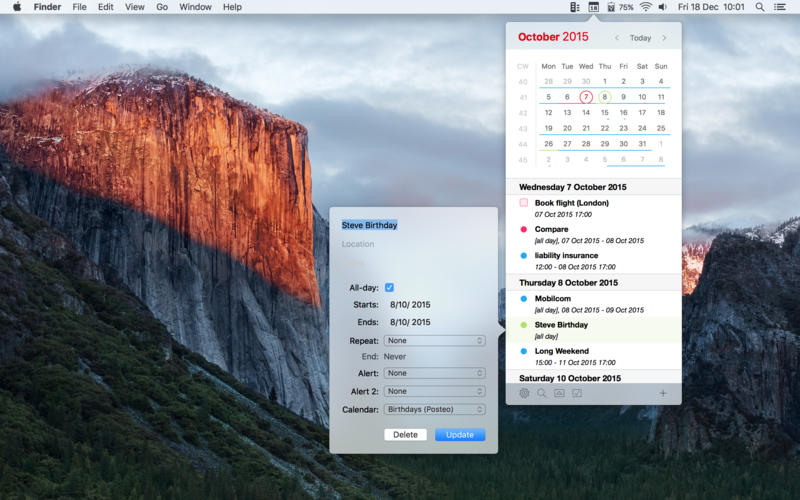Select October 26 in the calendar grid

click(x=548, y=144)
